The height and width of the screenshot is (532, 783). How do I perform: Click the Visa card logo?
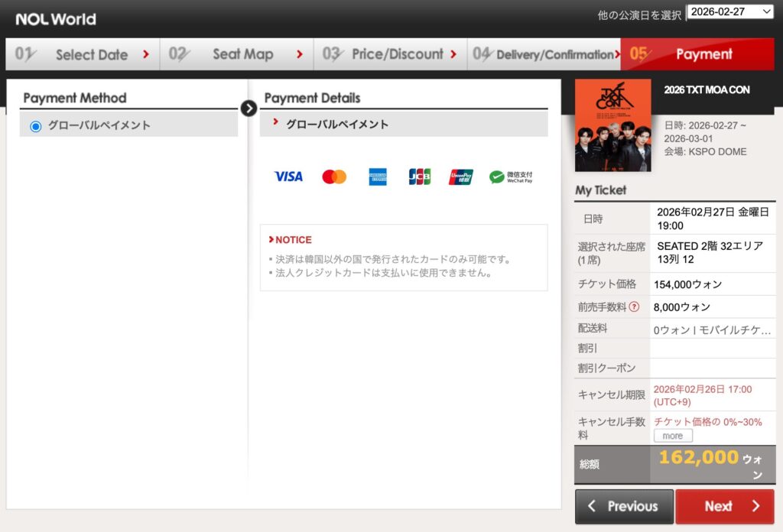tap(288, 177)
